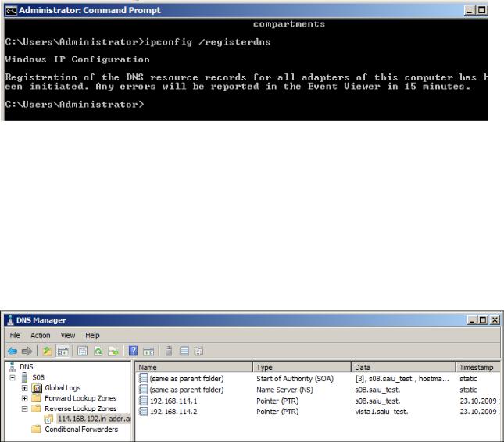Select Forward Lookup Zones in the tree
The height and width of the screenshot is (442, 504).
(80, 398)
